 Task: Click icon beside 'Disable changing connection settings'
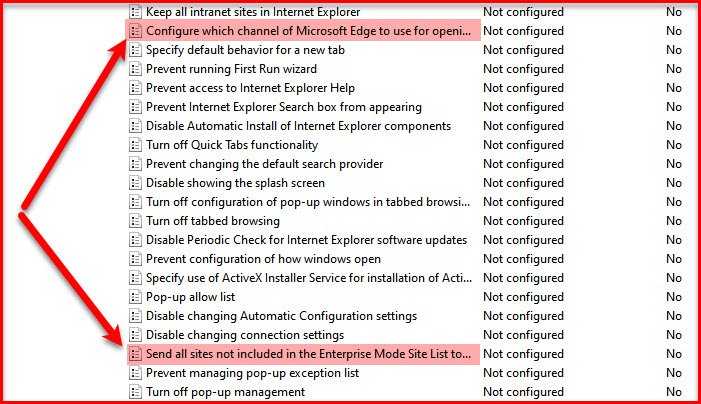(135, 335)
